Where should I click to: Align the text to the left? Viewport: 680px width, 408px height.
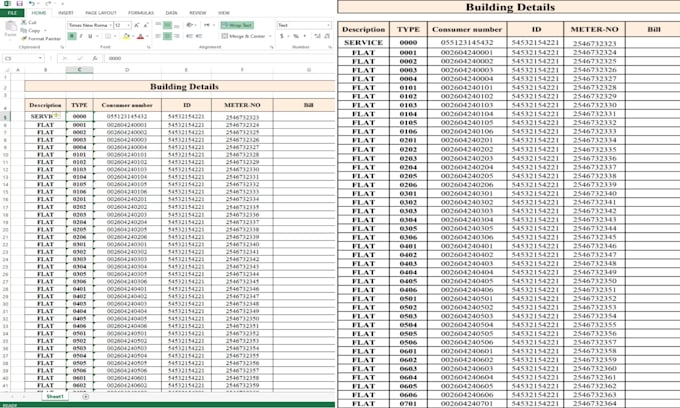[x=158, y=36]
